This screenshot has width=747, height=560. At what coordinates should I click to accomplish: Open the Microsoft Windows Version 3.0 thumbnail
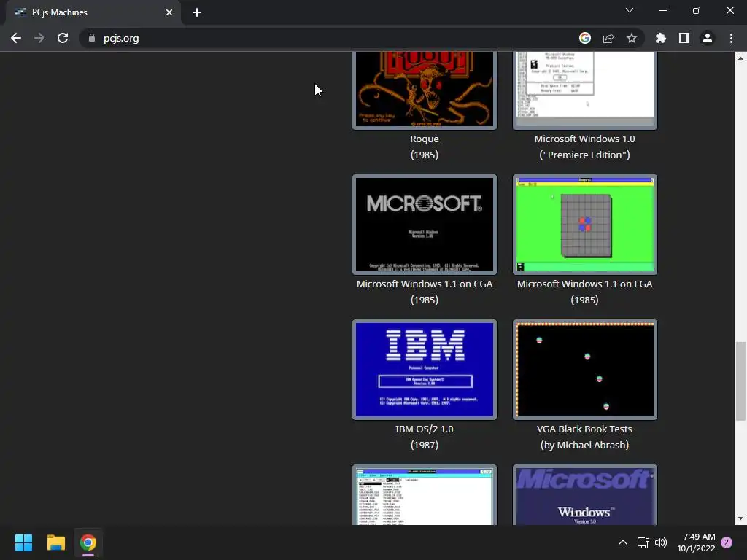[x=584, y=495]
